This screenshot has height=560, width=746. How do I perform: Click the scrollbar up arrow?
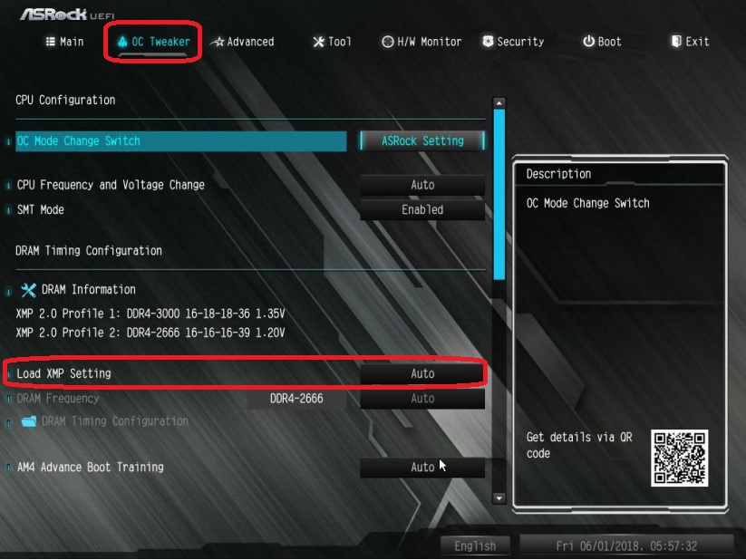pos(499,102)
